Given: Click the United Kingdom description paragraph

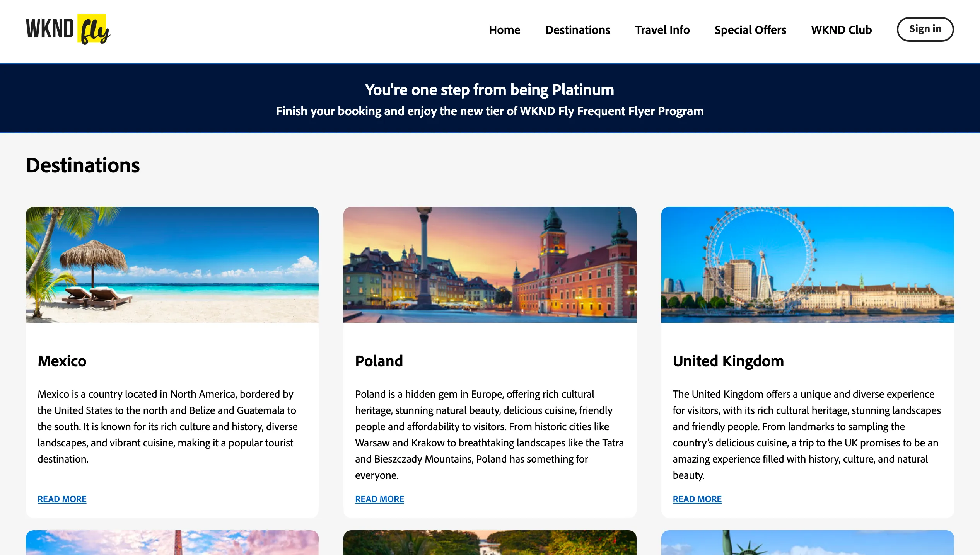Looking at the screenshot, I should (x=807, y=434).
